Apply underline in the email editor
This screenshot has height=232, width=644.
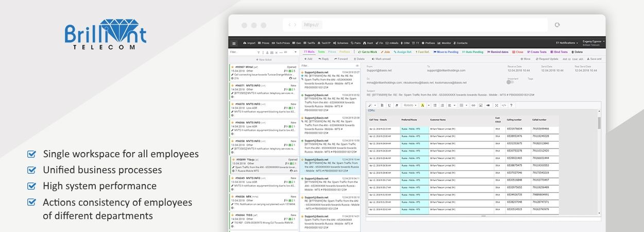coord(389,105)
